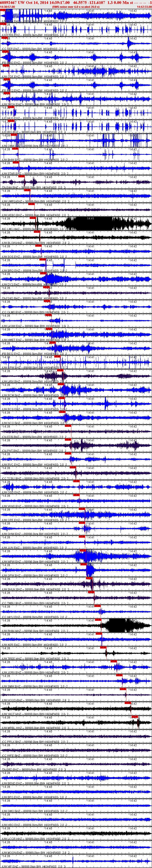Select the 'NC LMC HHZ' trace label
The image size is (152, 868).
(x=35, y=229)
